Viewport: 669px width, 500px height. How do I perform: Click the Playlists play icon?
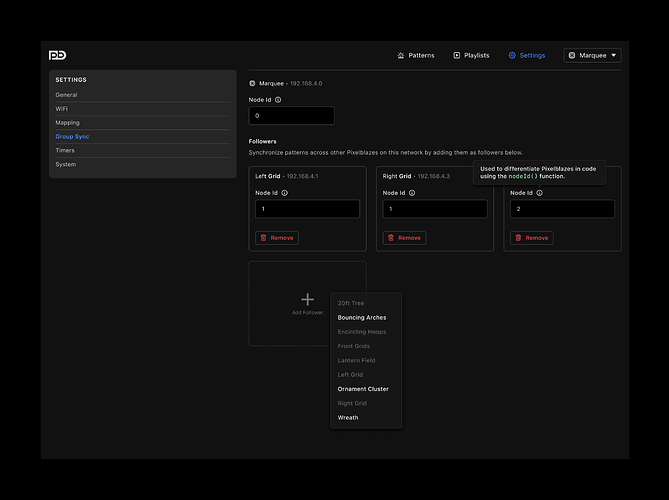(x=457, y=55)
